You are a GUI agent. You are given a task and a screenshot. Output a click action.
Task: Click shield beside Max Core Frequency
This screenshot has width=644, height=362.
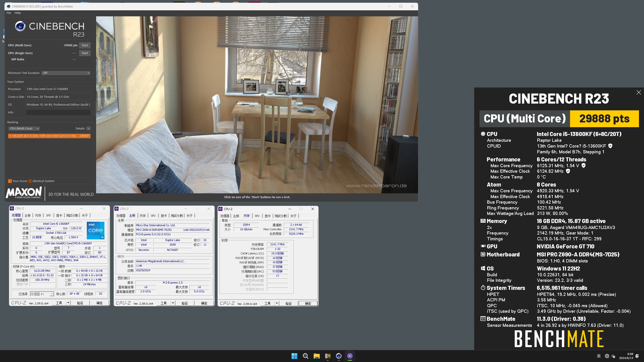tap(584, 165)
